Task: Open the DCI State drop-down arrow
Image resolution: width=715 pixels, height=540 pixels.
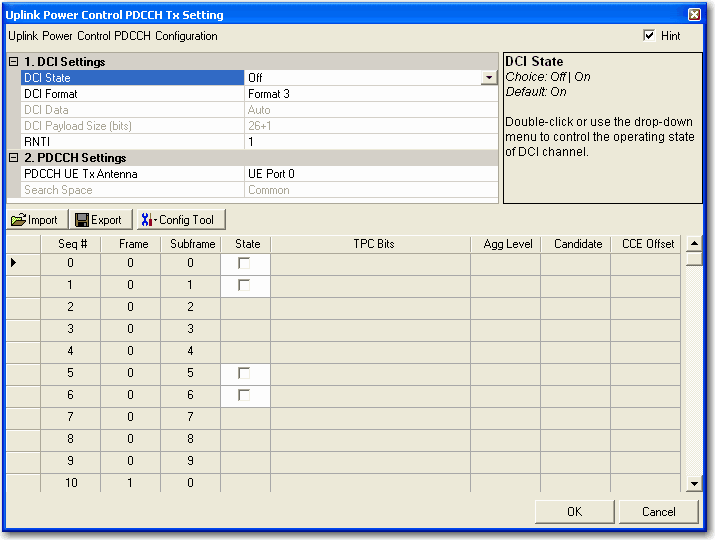Action: [488, 78]
